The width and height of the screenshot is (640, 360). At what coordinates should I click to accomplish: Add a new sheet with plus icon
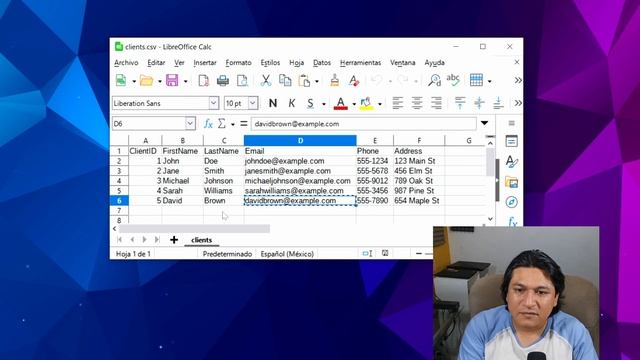174,240
